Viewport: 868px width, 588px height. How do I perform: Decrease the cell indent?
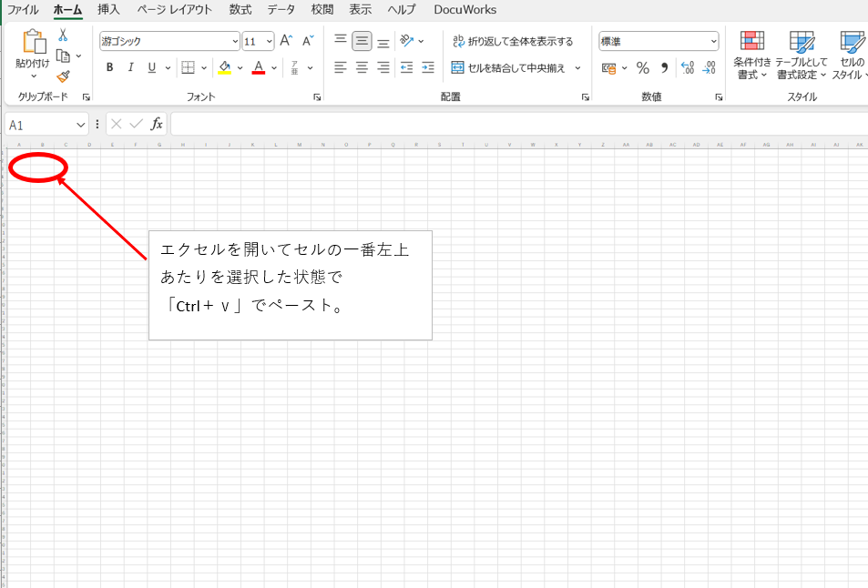(x=407, y=67)
